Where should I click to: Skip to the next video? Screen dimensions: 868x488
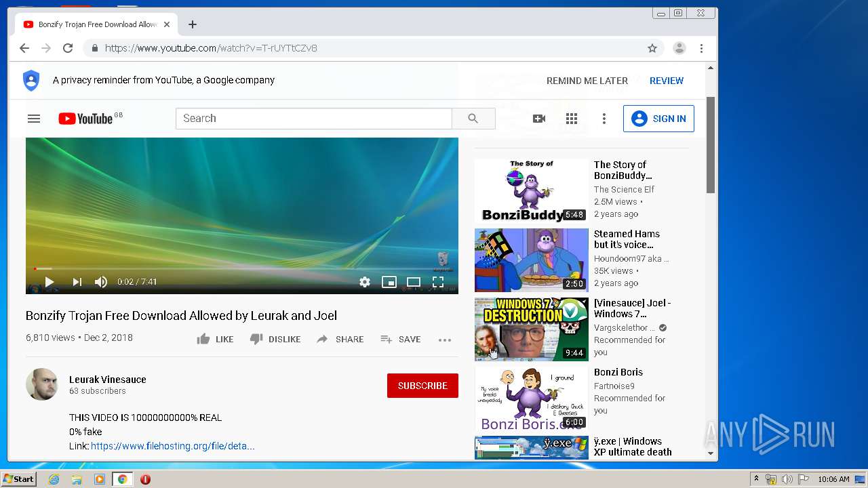pos(77,282)
